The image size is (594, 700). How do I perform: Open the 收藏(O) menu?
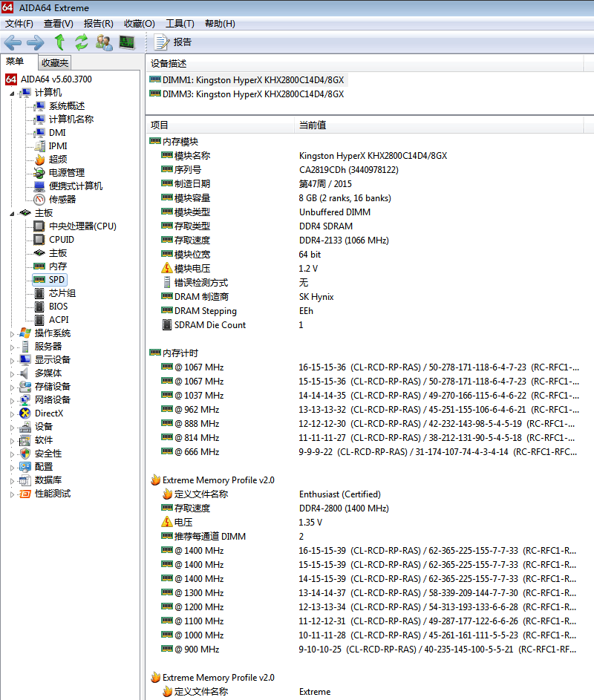pyautogui.click(x=140, y=24)
